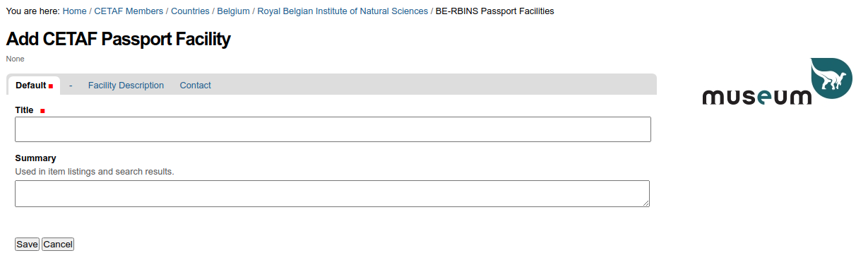The image size is (868, 258).
Task: Navigate to Countries breadcrumb
Action: pyautogui.click(x=190, y=11)
